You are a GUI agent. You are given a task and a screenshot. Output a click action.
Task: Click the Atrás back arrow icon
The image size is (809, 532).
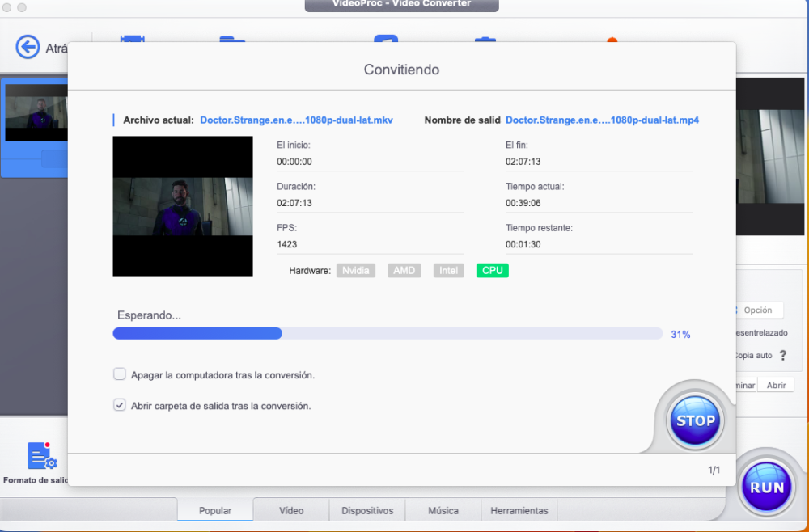coord(28,48)
